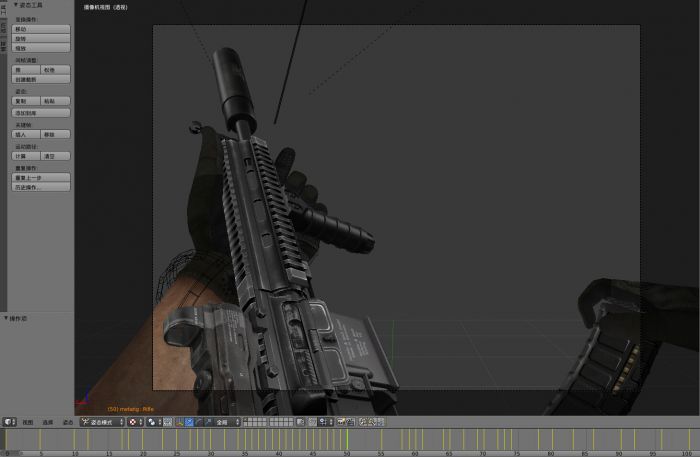Toggle the lock-to-scene layers icon

coord(300,422)
